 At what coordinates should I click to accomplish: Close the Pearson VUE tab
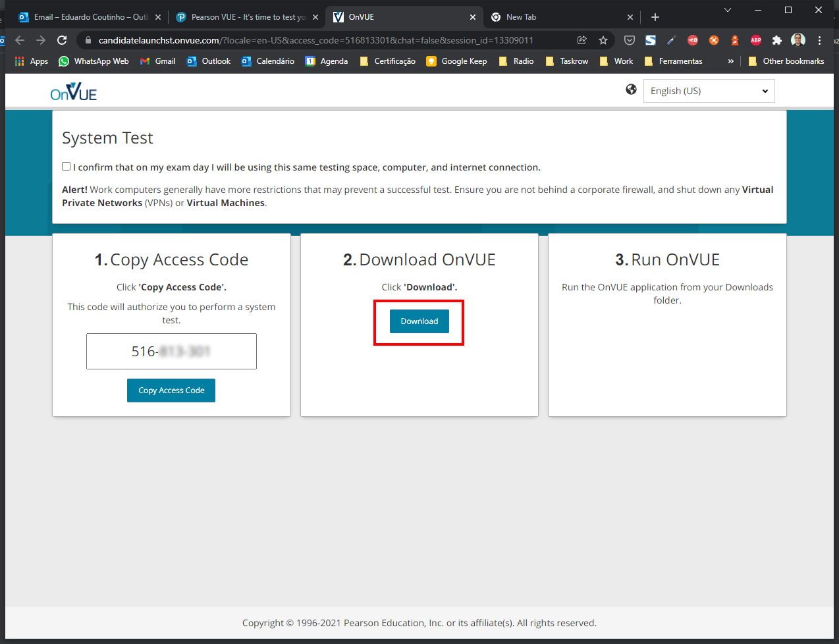point(315,17)
